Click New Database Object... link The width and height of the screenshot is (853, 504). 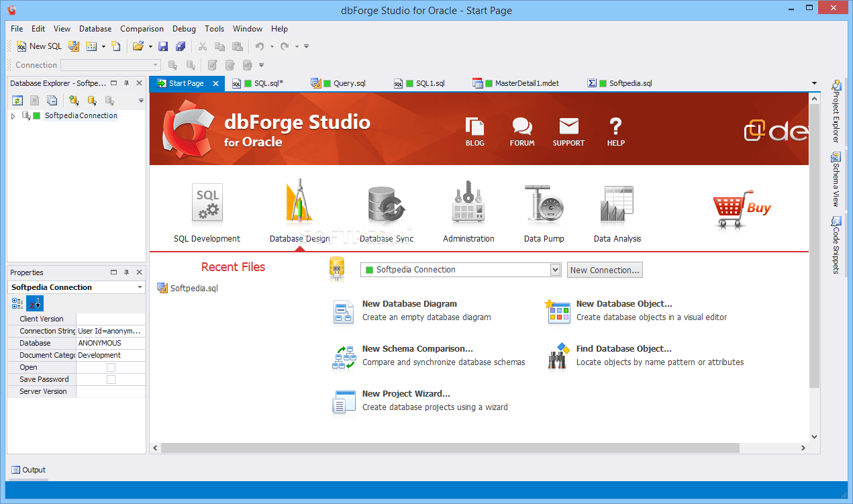tap(624, 304)
